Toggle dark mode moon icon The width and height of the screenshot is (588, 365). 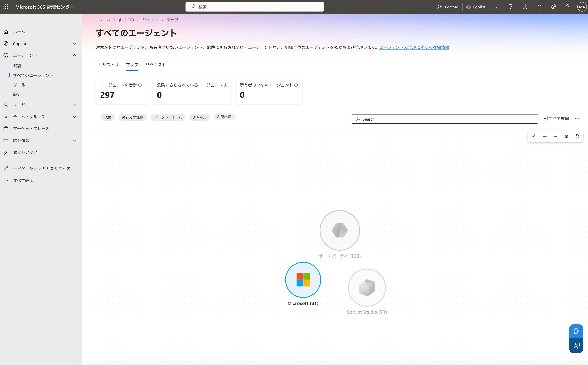click(525, 7)
